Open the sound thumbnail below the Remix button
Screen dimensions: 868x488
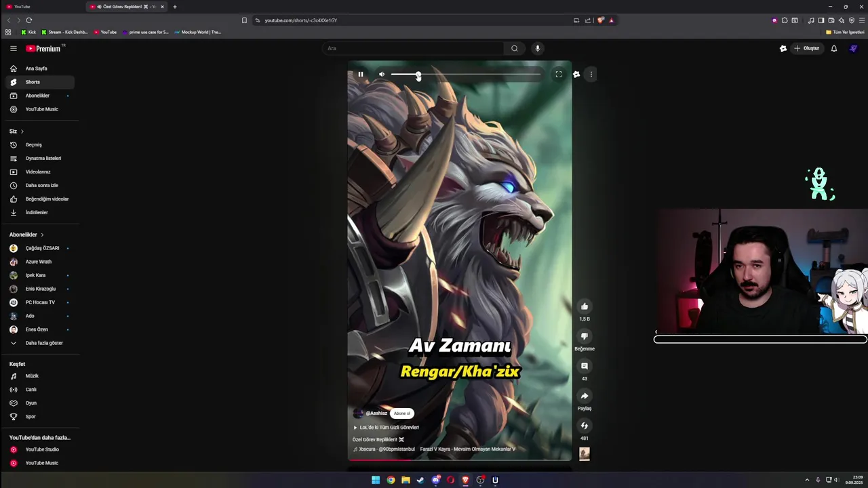pos(585,454)
